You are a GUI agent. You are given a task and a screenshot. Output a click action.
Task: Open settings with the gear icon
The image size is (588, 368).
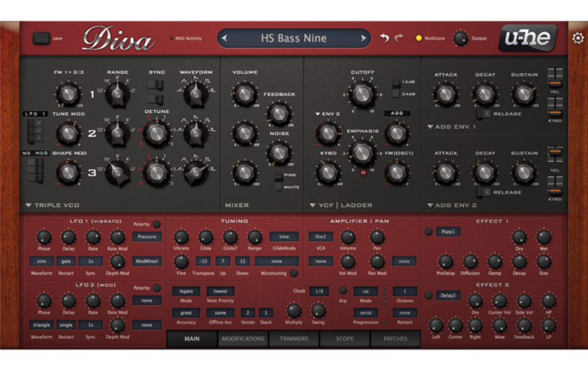point(578,38)
